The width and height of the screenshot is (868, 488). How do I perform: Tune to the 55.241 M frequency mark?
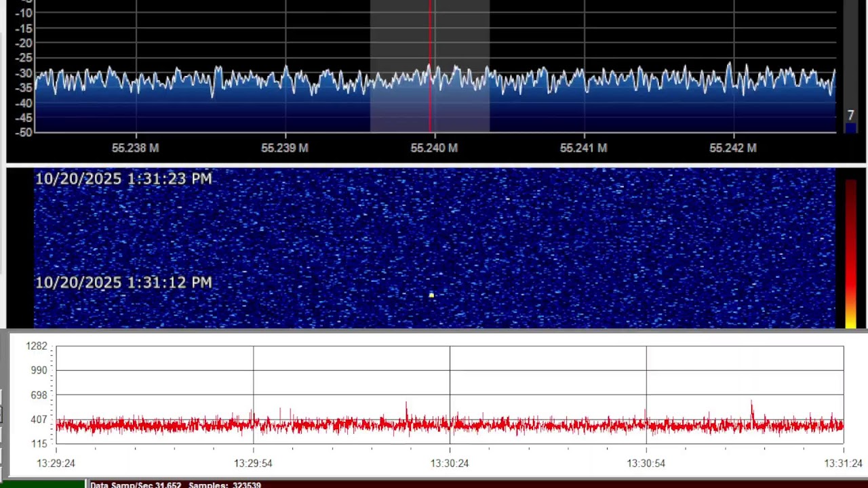click(584, 148)
